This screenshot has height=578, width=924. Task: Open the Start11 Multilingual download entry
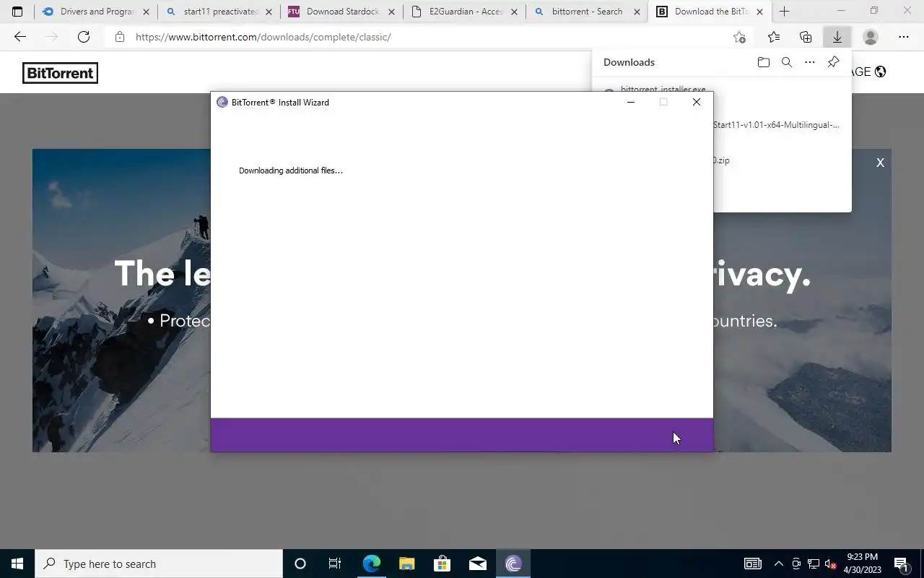click(776, 125)
